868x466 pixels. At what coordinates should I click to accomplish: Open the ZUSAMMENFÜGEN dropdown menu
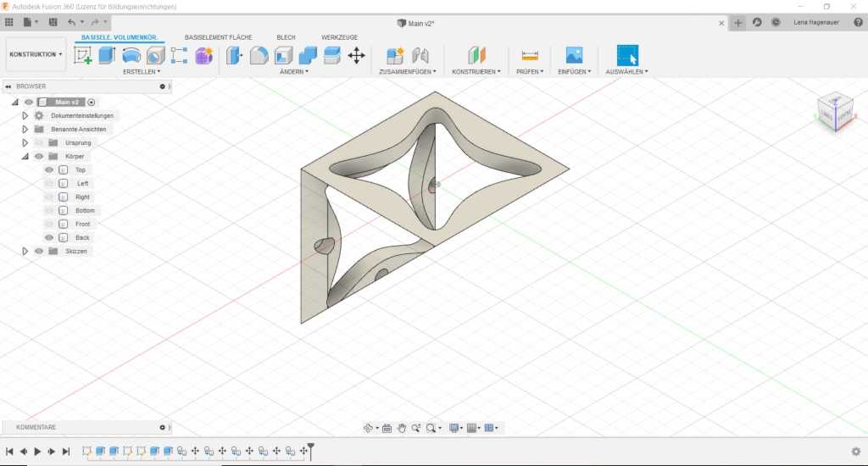pyautogui.click(x=408, y=71)
